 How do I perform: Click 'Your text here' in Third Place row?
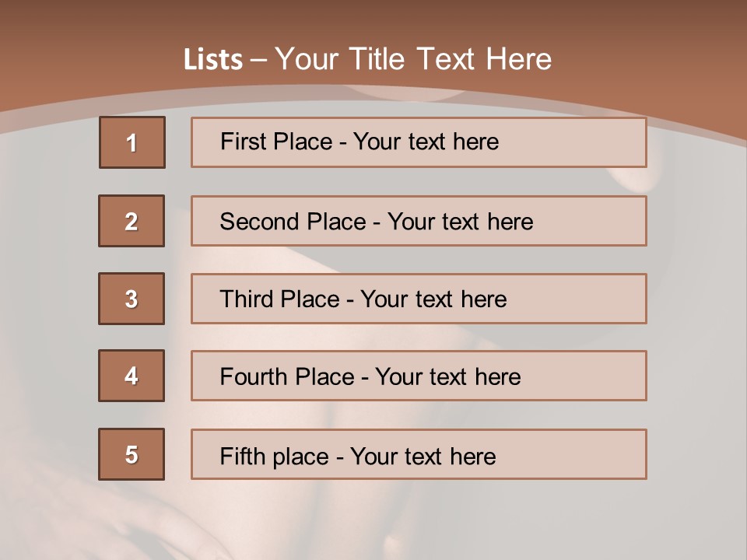point(433,299)
